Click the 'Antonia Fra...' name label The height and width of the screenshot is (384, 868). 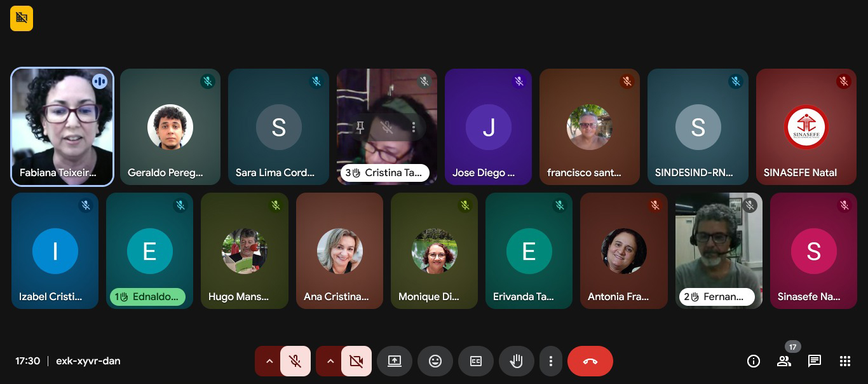click(x=618, y=297)
